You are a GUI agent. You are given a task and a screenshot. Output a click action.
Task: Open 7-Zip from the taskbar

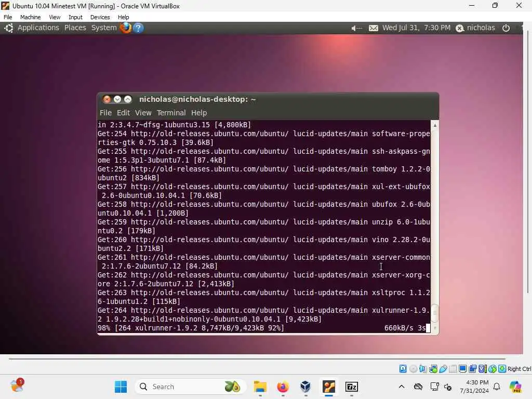pyautogui.click(x=352, y=387)
